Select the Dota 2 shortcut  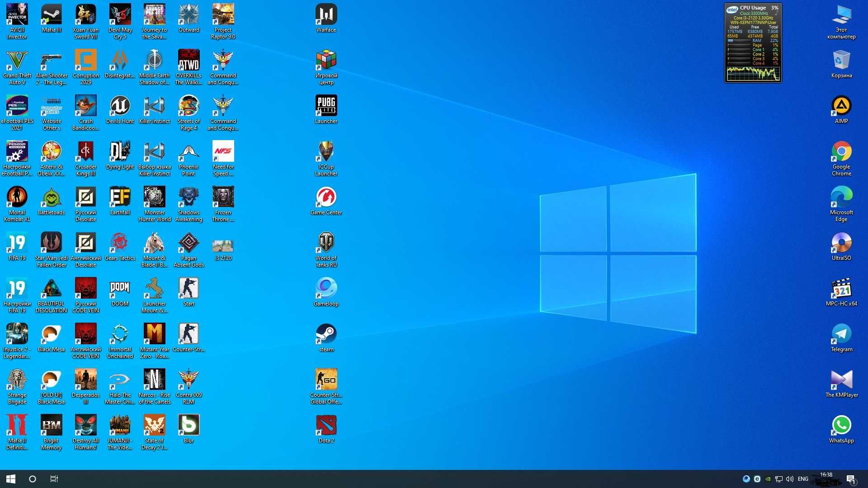pos(326,429)
